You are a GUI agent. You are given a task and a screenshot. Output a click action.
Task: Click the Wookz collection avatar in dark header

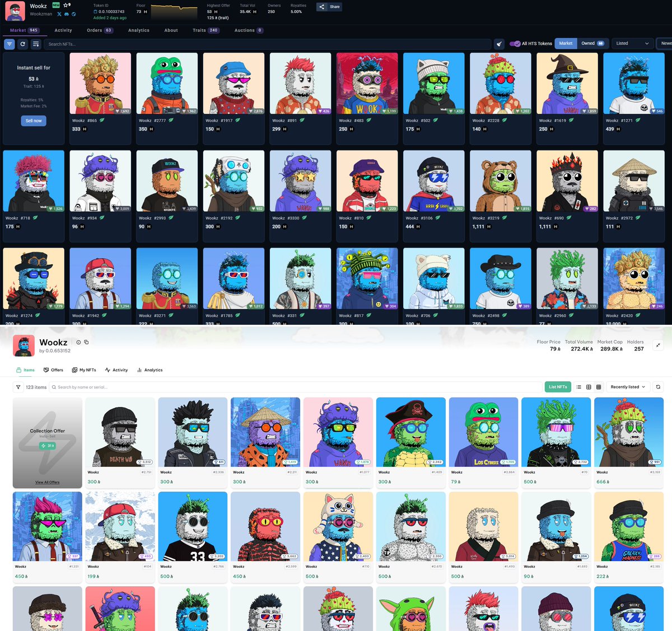(15, 11)
